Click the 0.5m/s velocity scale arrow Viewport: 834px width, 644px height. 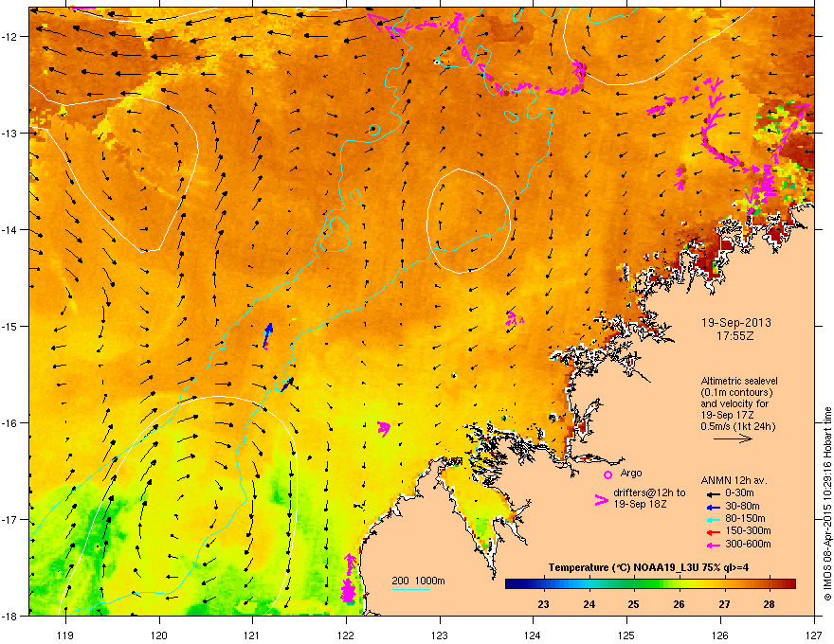pyautogui.click(x=733, y=438)
